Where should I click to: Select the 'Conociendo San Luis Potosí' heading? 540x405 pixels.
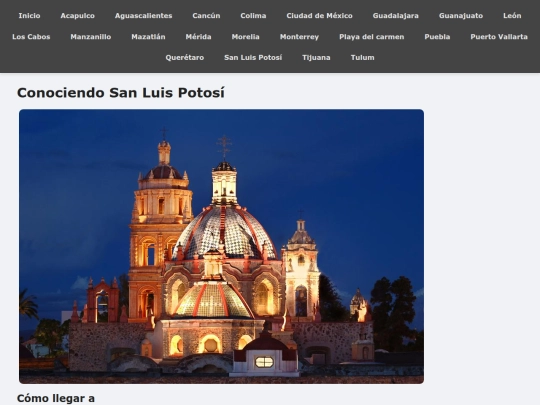[121, 93]
